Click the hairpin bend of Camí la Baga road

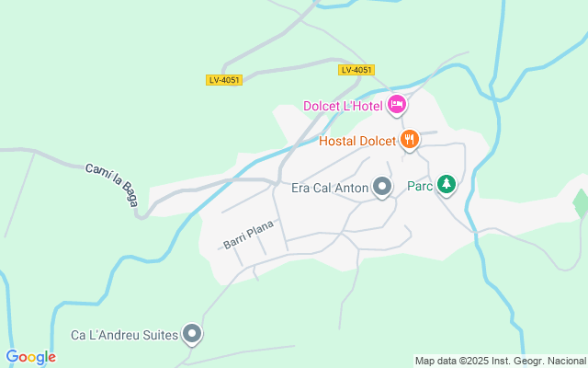tap(141, 217)
